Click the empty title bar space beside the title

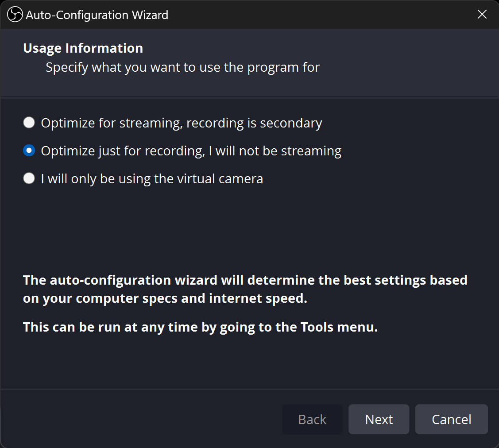(x=310, y=15)
